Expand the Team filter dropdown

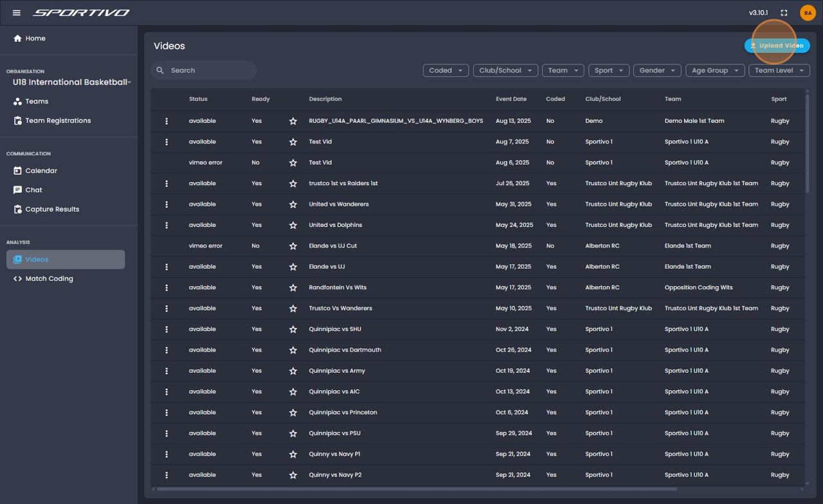pos(563,71)
